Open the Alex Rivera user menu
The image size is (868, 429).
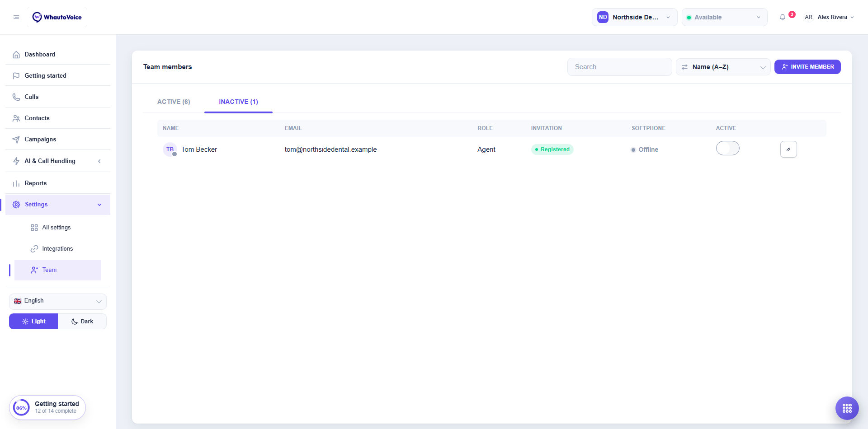(x=829, y=17)
